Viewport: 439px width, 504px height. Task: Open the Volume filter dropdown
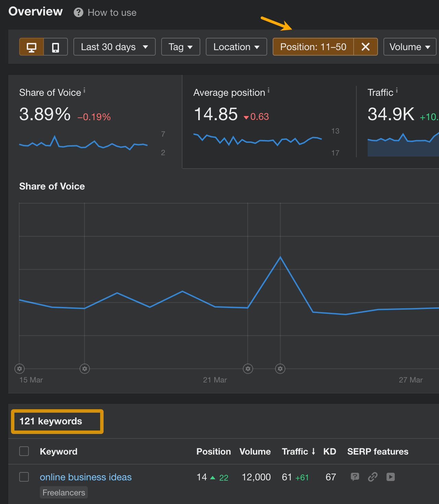tap(410, 47)
